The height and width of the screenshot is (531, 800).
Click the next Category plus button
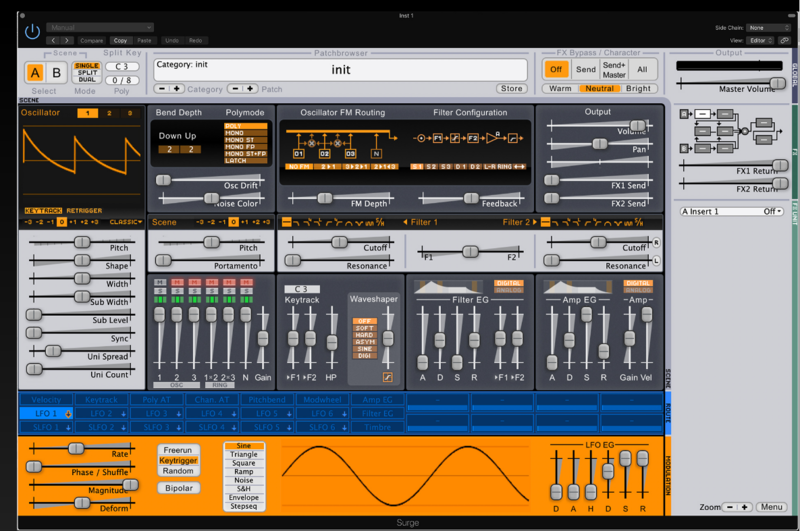178,89
